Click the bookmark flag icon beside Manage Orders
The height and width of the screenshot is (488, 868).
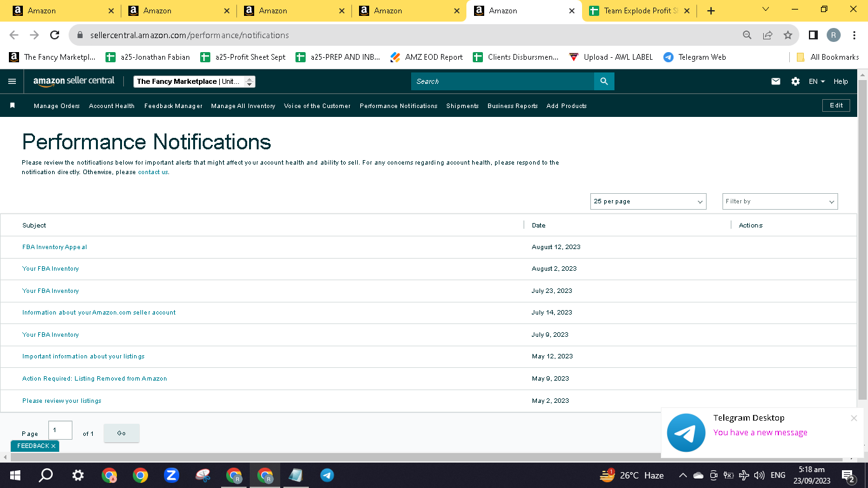[12, 105]
